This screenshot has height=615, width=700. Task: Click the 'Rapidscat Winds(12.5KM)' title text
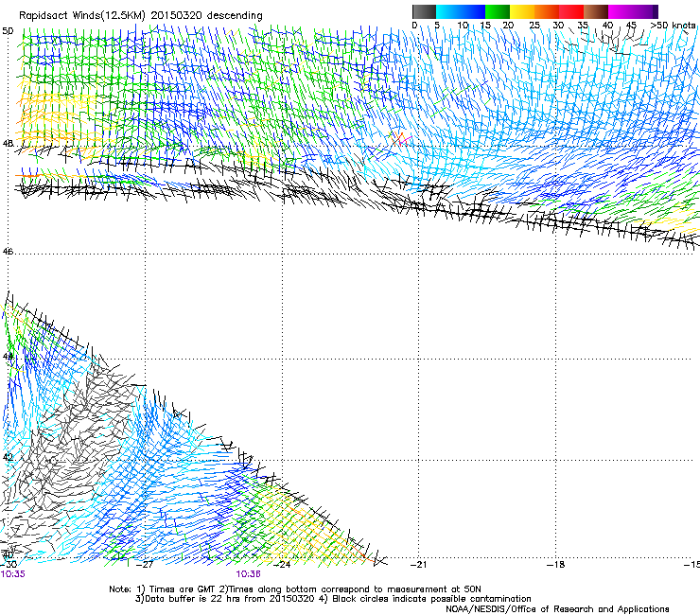pyautogui.click(x=82, y=15)
